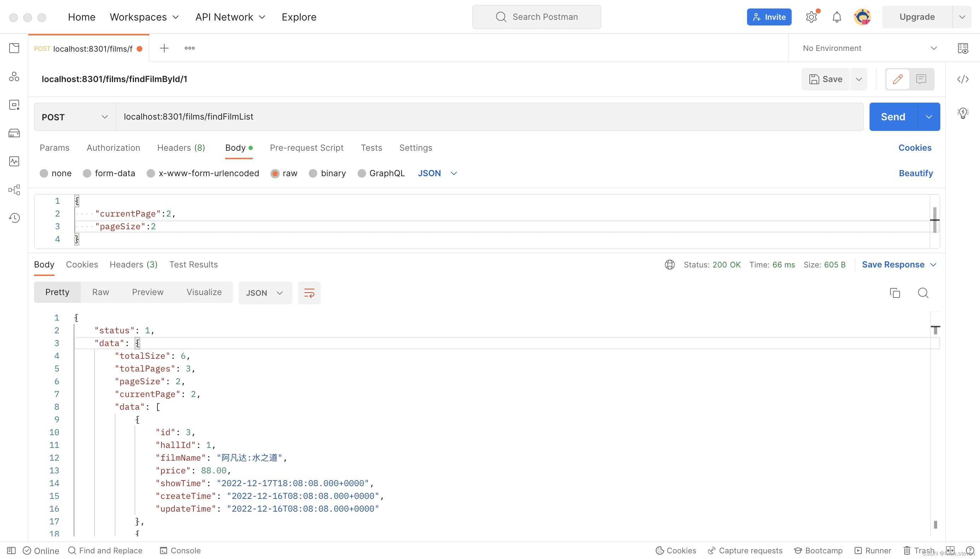This screenshot has height=559, width=980.
Task: Copy the response body with the copy icon
Action: click(895, 293)
